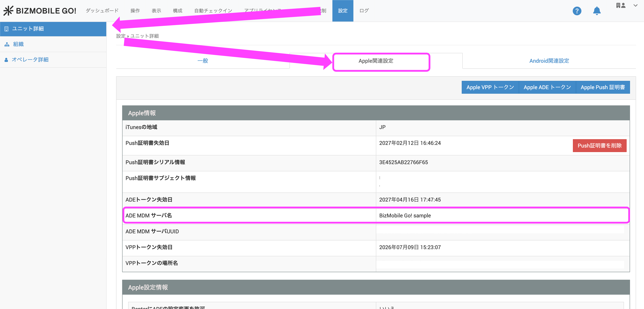This screenshot has height=309, width=644.
Task: Click the BizMobile Go! asterisk logo
Action: [x=8, y=11]
